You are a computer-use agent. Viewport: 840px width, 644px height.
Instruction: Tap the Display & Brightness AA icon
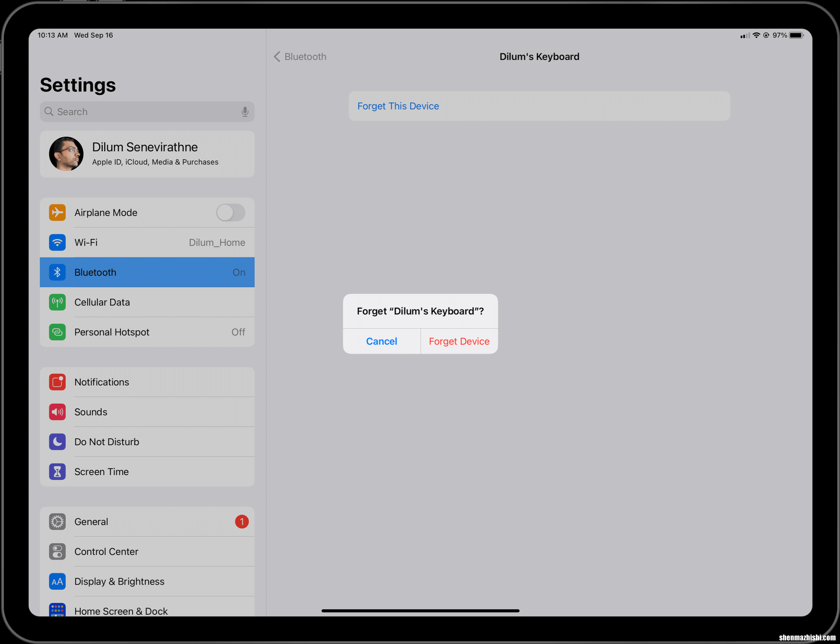click(57, 582)
